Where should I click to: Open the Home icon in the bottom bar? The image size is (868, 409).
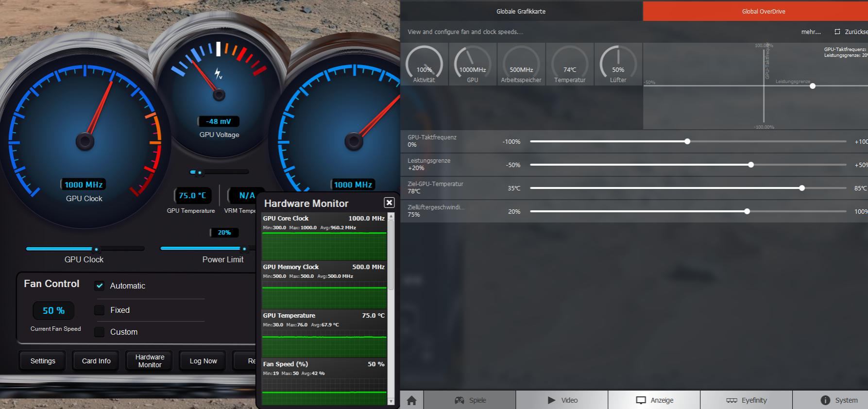click(x=411, y=400)
